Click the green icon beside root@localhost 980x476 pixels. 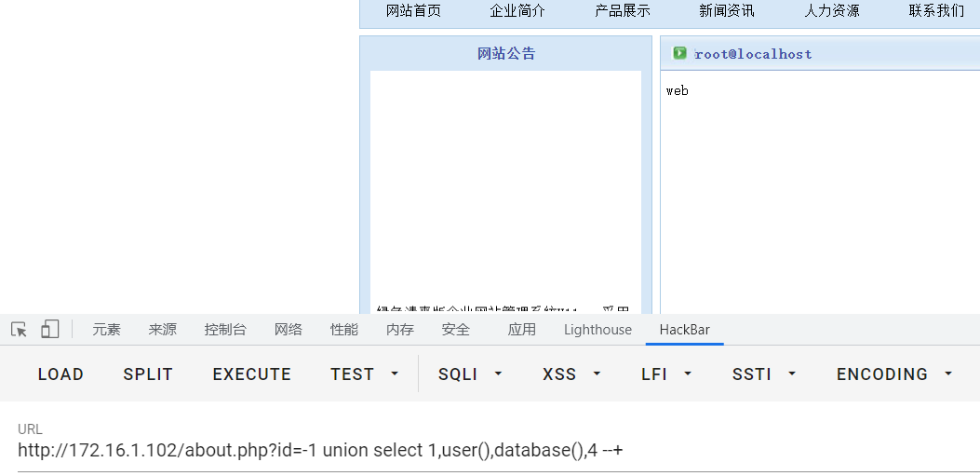tap(679, 53)
